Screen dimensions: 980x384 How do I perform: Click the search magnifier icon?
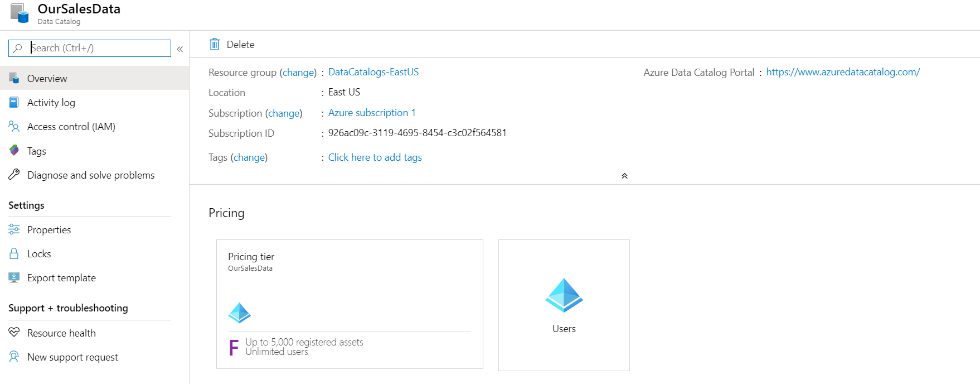[x=18, y=48]
